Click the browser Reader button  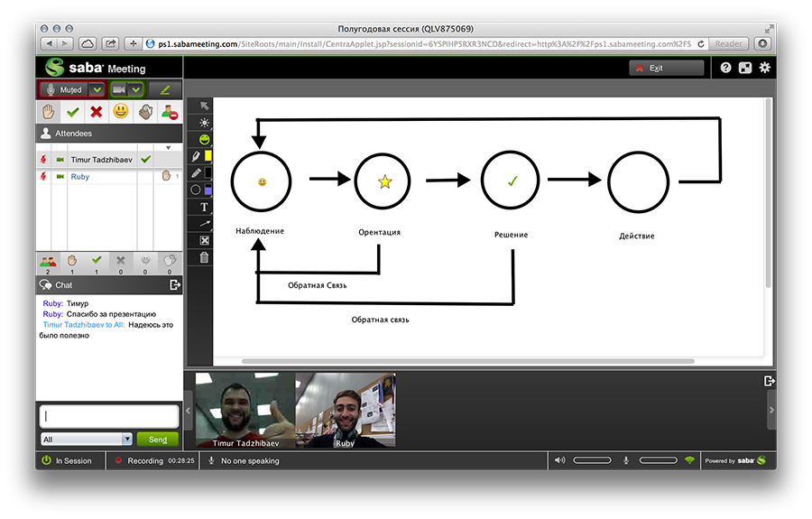click(x=729, y=44)
